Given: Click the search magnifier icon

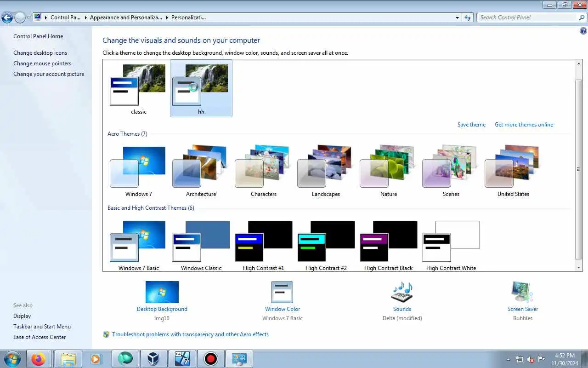Looking at the screenshot, I should (x=582, y=17).
